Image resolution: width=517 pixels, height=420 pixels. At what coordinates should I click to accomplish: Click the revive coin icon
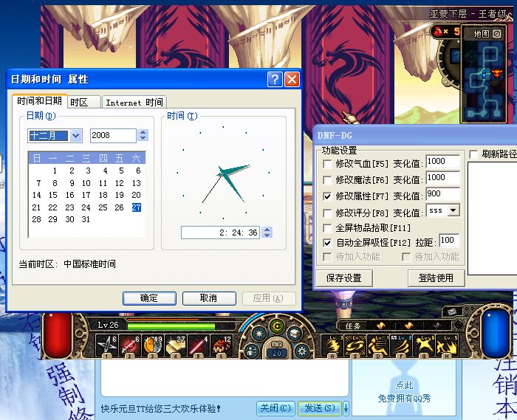(x=438, y=32)
